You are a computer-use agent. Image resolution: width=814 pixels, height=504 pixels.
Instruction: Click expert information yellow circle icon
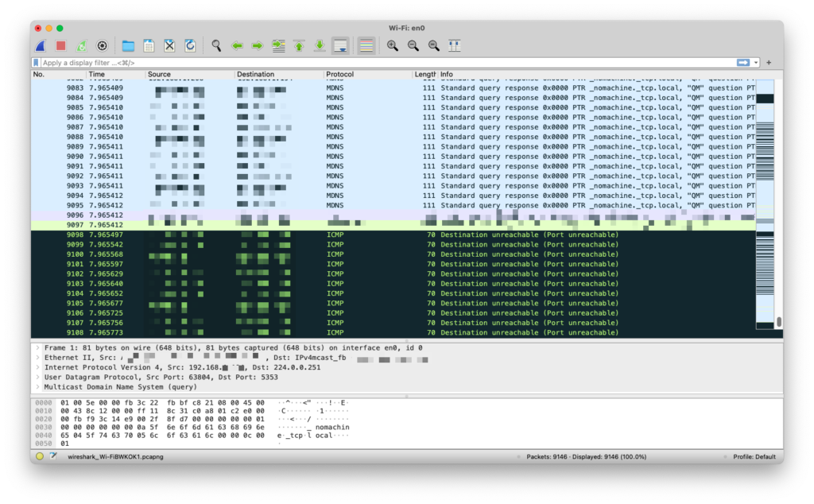tap(40, 457)
